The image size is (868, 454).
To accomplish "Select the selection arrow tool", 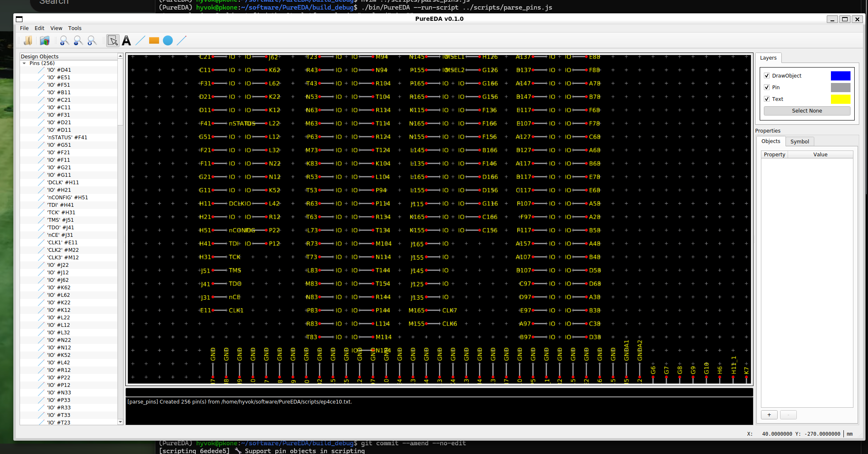I will [112, 40].
